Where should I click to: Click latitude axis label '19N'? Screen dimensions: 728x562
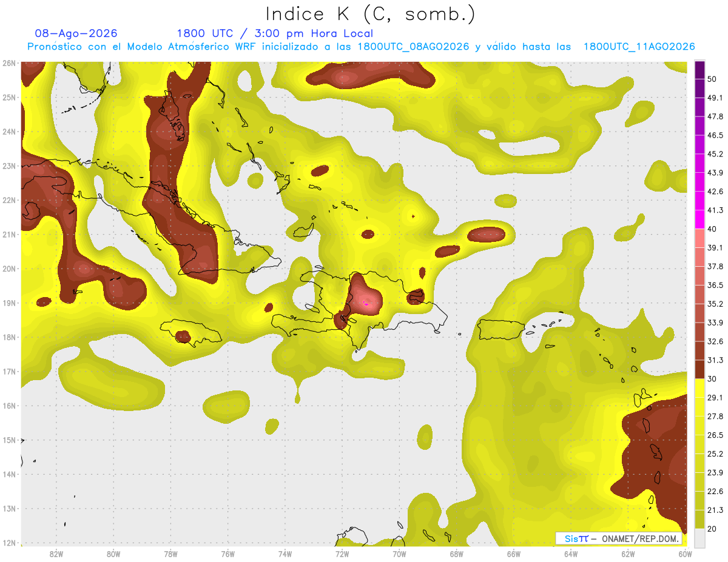point(9,303)
